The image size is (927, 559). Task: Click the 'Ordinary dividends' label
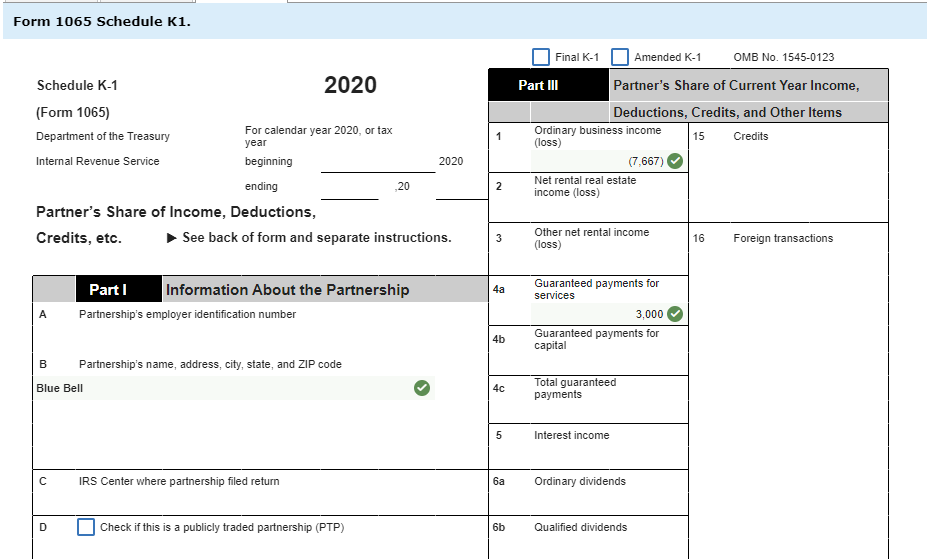(x=579, y=482)
